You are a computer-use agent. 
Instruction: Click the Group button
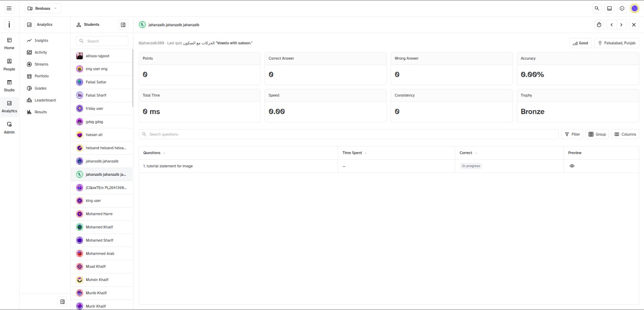[x=597, y=134]
